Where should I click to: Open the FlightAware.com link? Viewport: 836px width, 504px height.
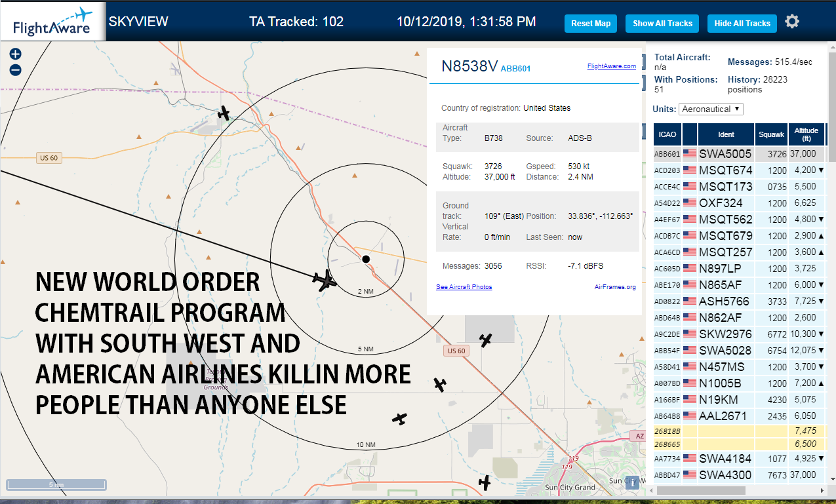click(611, 66)
